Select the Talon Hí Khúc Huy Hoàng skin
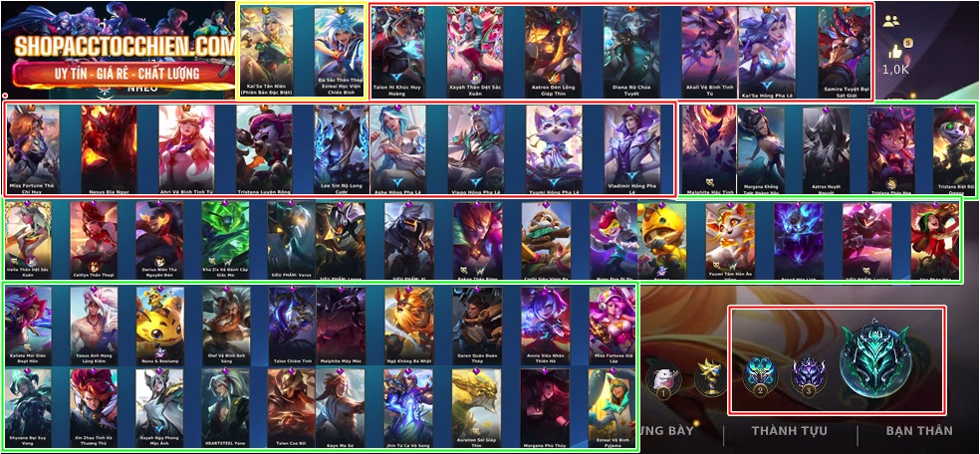 click(397, 51)
